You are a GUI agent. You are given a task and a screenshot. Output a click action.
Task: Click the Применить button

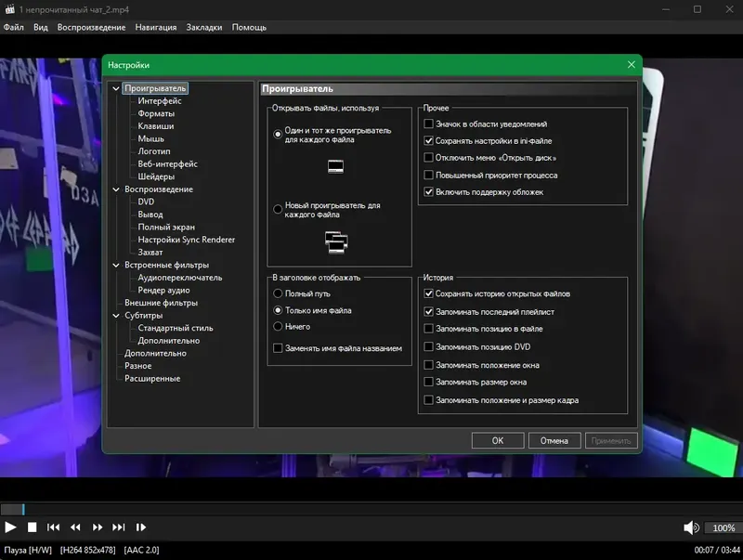[x=611, y=440]
